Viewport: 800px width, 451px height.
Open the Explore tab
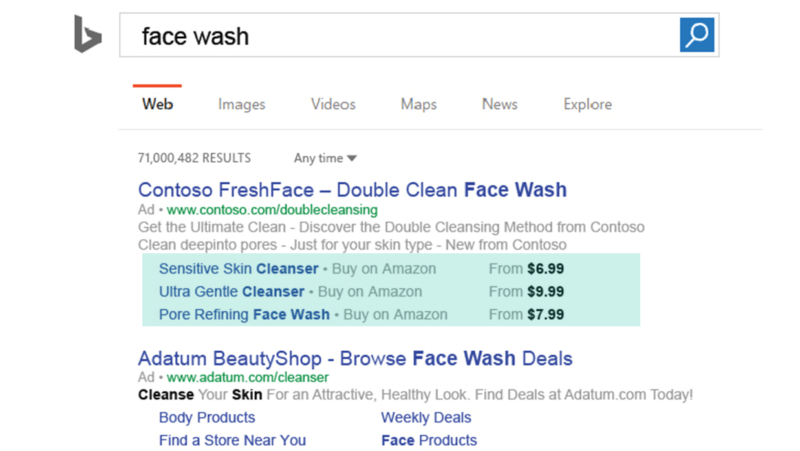point(587,104)
